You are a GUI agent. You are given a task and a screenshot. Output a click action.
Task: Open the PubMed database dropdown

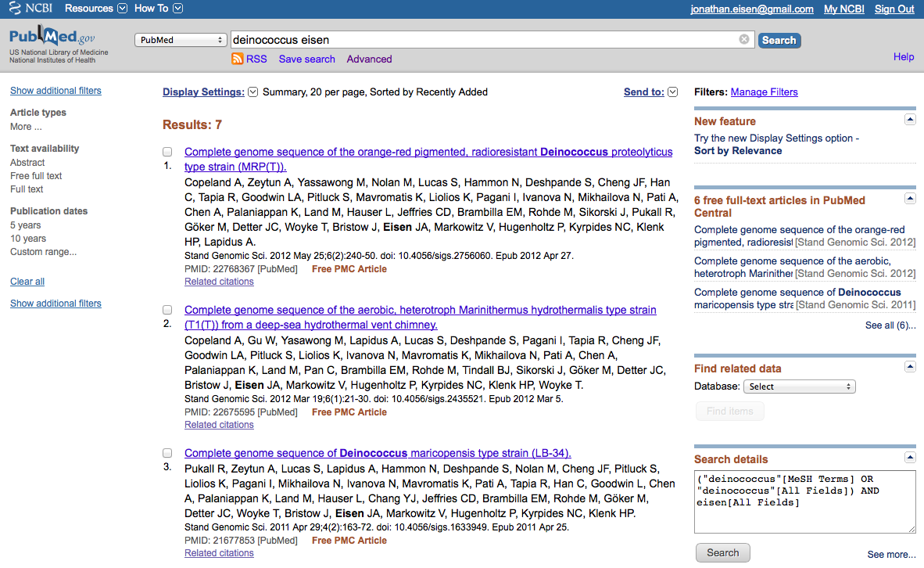[x=181, y=40]
